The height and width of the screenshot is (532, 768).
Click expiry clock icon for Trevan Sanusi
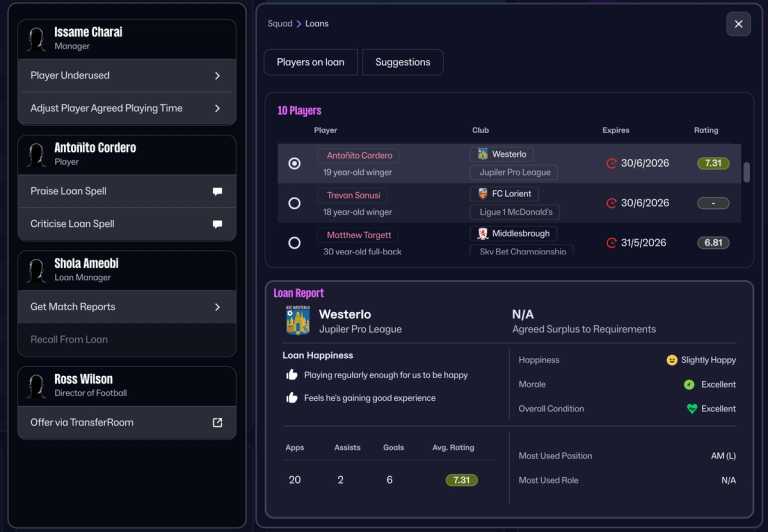(x=611, y=203)
